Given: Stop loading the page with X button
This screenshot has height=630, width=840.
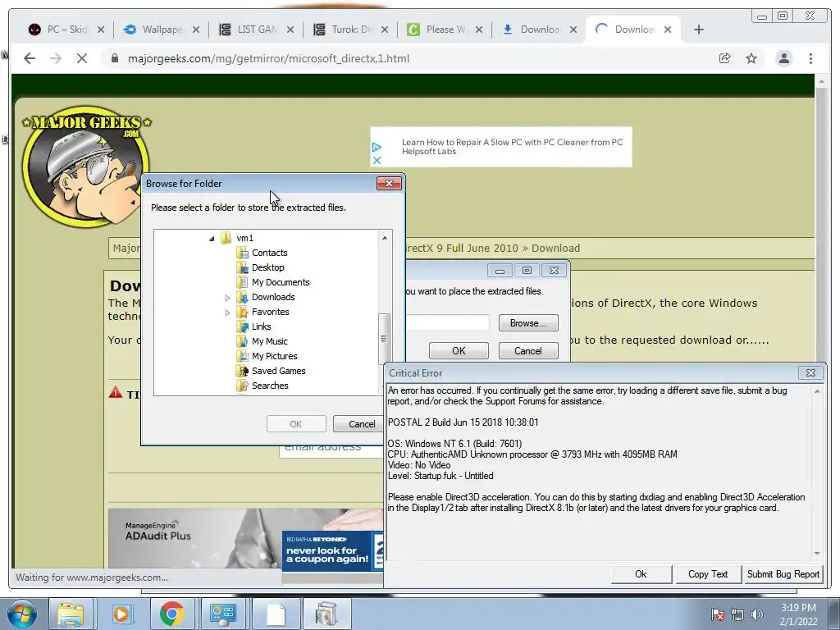Looking at the screenshot, I should click(x=81, y=58).
